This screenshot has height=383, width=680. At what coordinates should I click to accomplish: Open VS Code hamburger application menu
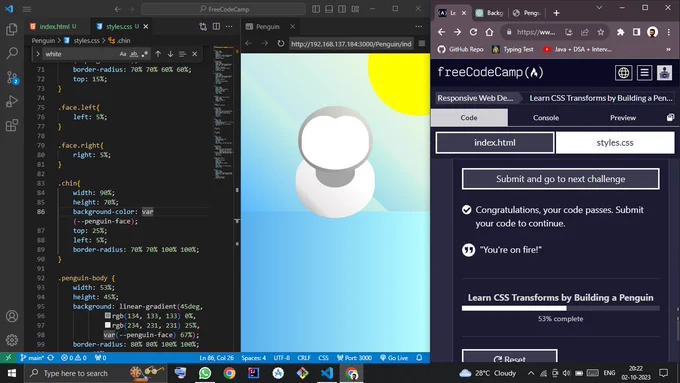click(x=27, y=9)
